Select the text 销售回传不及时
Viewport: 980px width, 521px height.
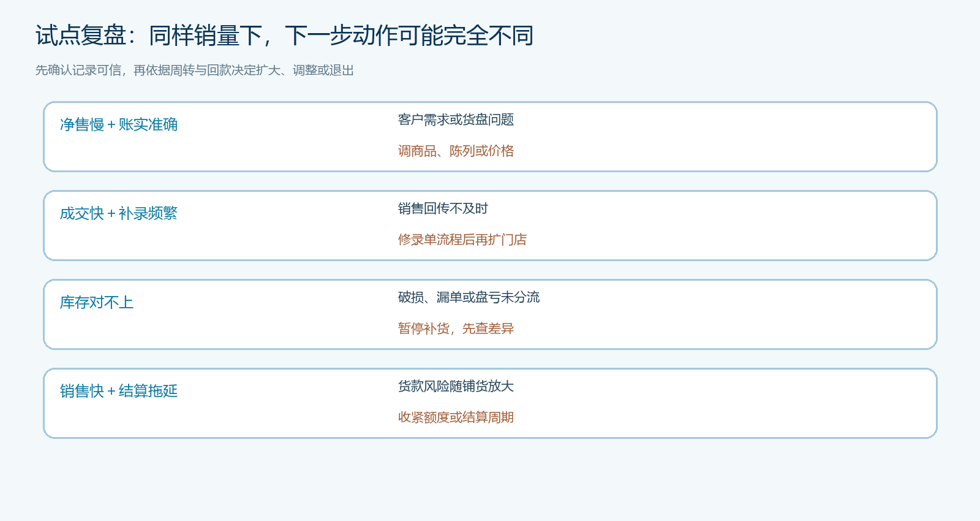443,208
